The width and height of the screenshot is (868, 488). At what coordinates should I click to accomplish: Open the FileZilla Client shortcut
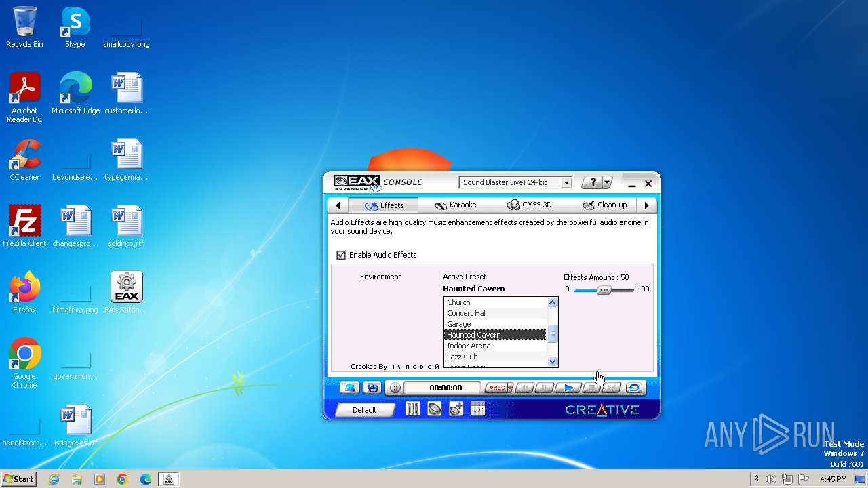point(24,226)
